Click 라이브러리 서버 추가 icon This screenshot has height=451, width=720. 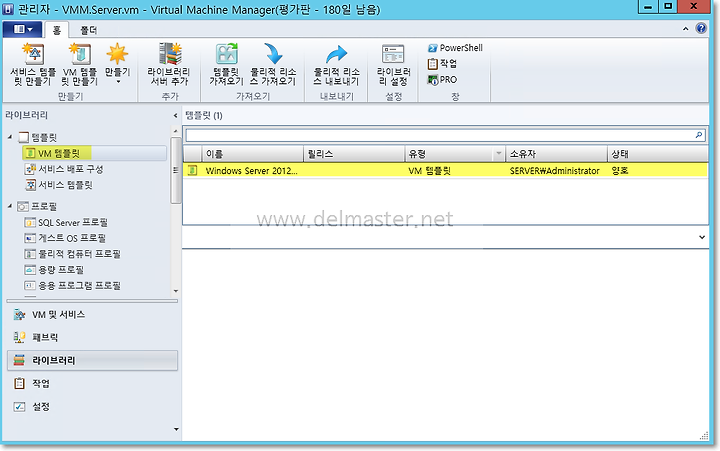point(169,64)
